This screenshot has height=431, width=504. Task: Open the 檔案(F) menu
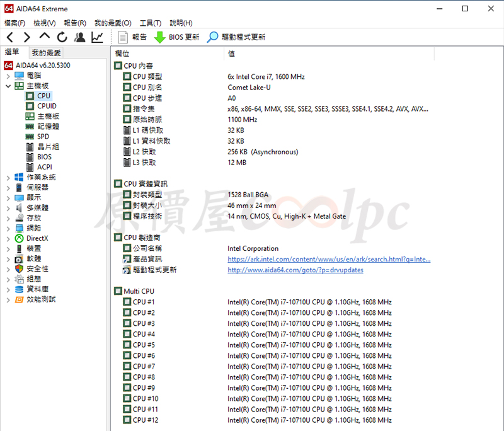pyautogui.click(x=14, y=23)
